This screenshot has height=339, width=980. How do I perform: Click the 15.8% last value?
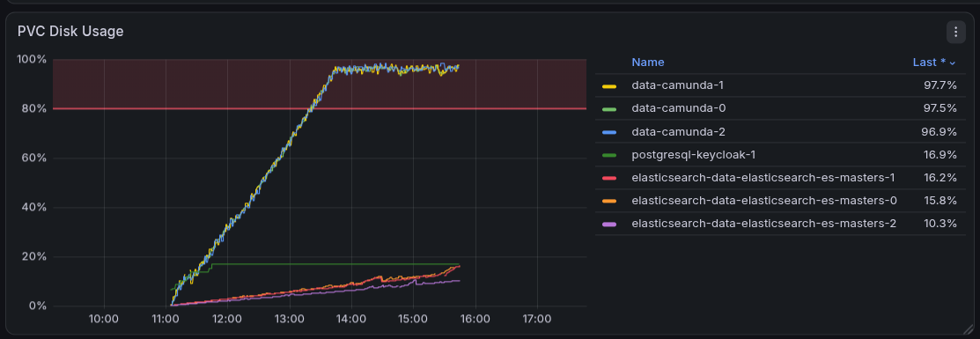(940, 200)
